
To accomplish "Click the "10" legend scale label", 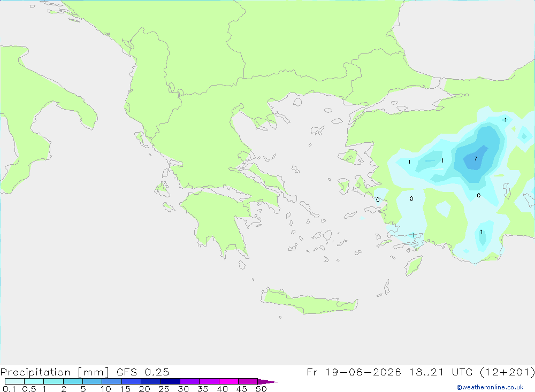I will tap(106, 389).
